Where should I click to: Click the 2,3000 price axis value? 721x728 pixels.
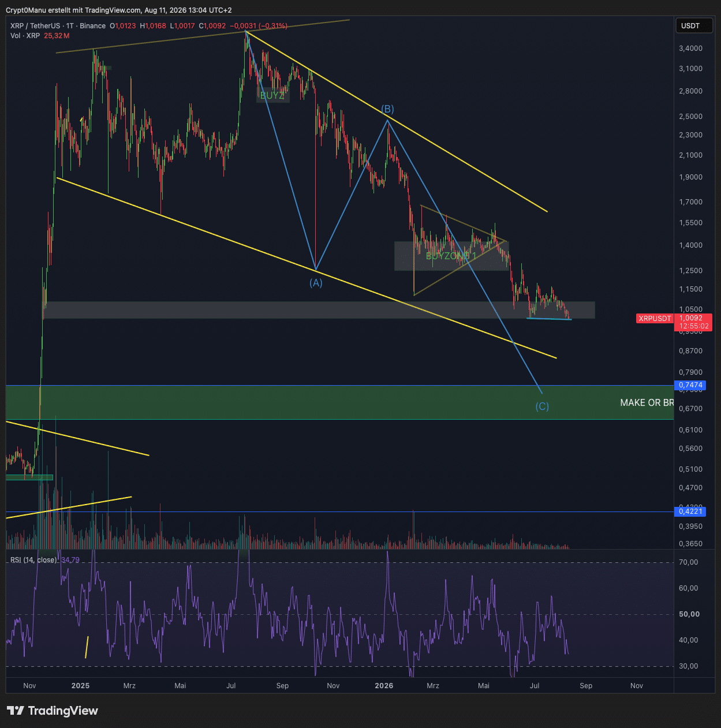coord(691,135)
